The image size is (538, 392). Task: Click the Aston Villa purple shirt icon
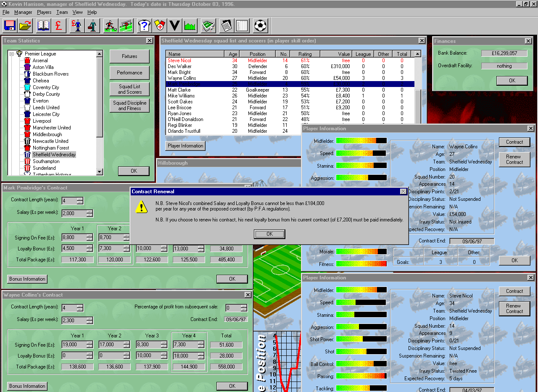[27, 67]
